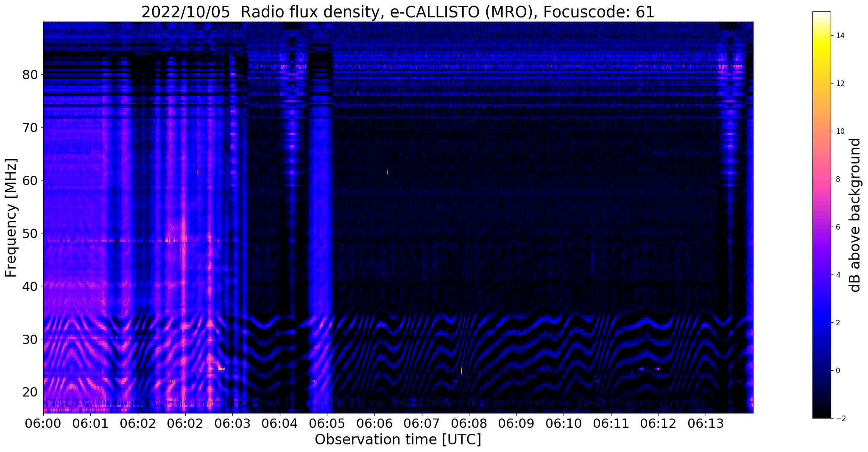Click the 06:12 time tick label
This screenshot has height=452, width=868.
pyautogui.click(x=659, y=423)
